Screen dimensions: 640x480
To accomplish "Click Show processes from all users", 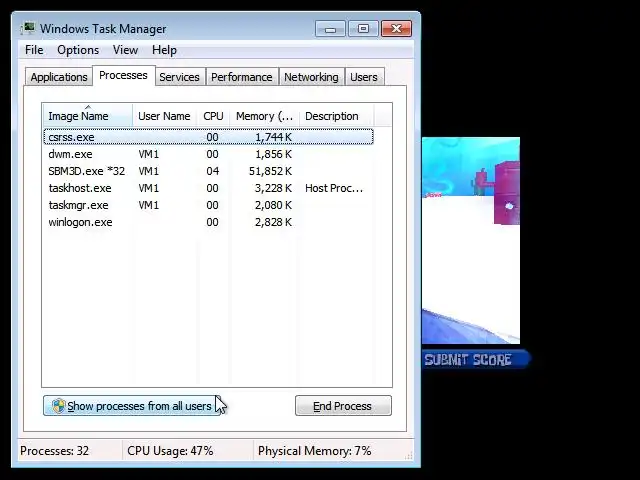I will (x=132, y=406).
